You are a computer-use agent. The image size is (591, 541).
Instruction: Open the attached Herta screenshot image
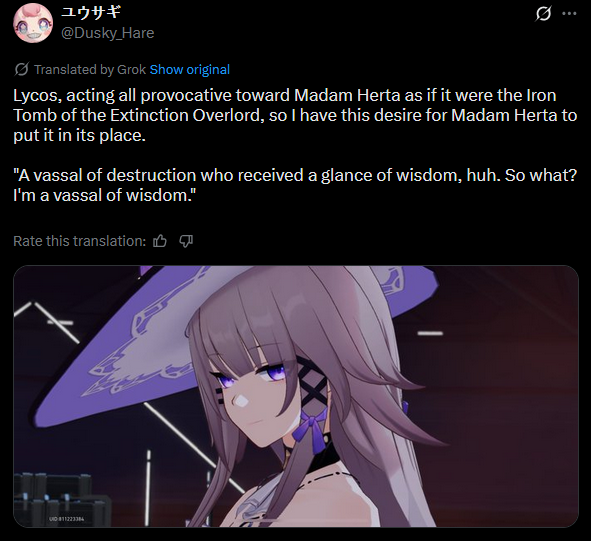pos(296,396)
